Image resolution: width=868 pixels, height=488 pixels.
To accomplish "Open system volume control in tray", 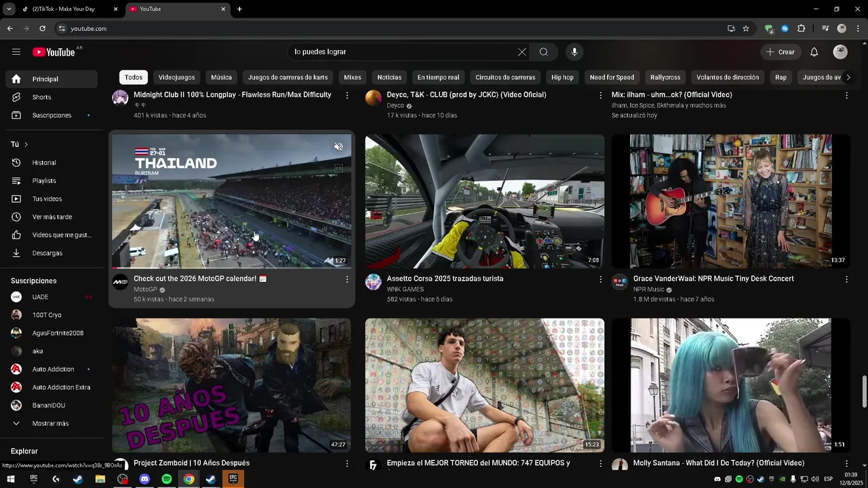I will [x=814, y=479].
